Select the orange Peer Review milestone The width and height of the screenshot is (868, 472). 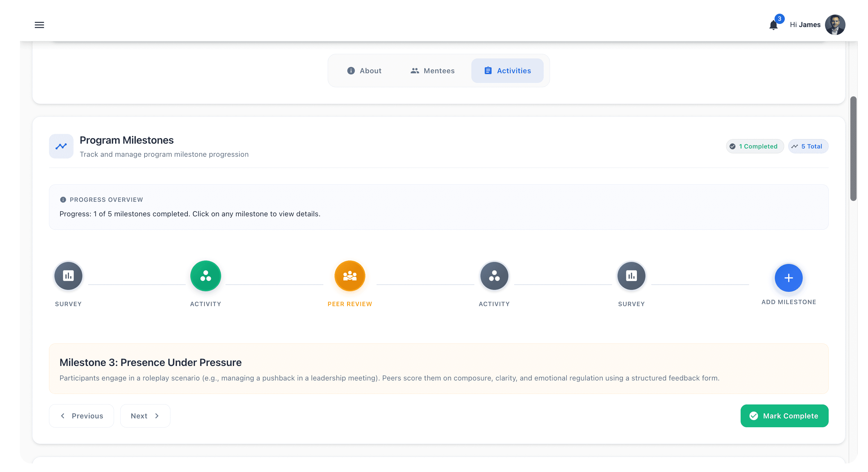pos(350,276)
